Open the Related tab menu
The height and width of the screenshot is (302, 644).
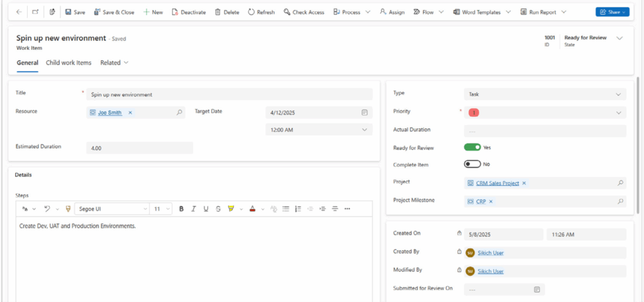click(x=114, y=63)
